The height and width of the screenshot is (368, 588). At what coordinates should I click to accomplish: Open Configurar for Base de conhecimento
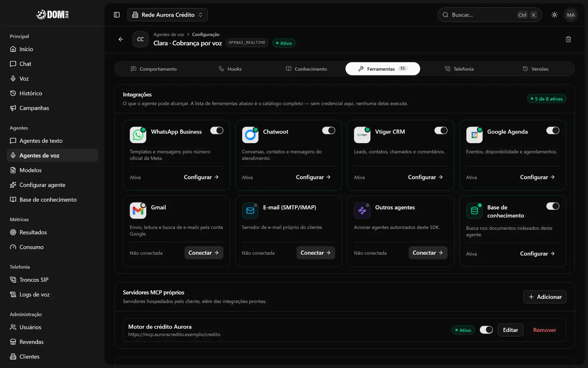coord(538,254)
